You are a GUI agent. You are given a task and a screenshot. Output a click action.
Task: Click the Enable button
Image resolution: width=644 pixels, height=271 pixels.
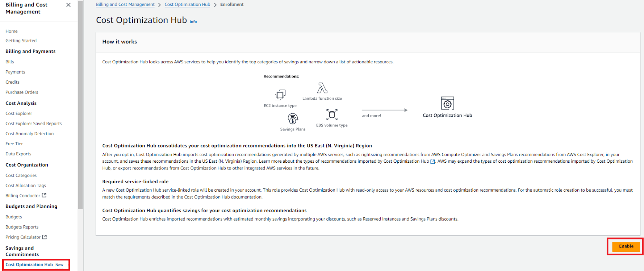(626, 246)
